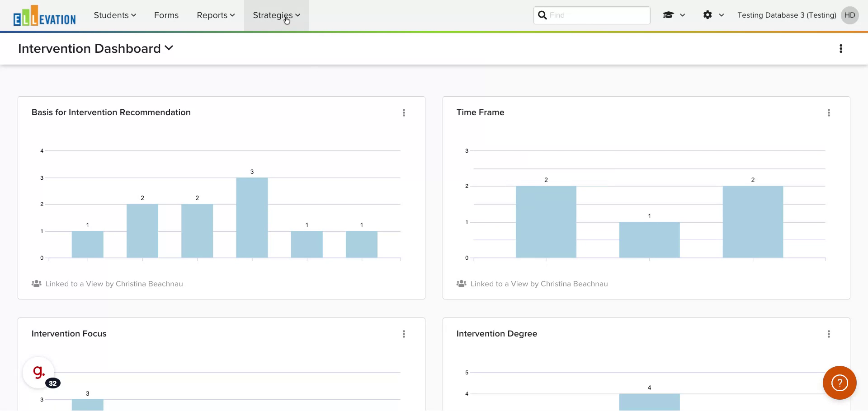Screen dimensions: 868x411
Task: Open dashboard options kebab menu
Action: (840, 49)
